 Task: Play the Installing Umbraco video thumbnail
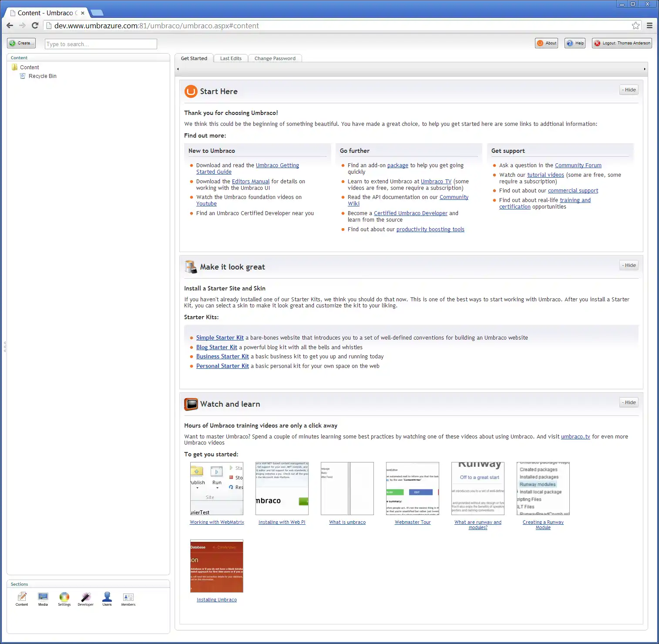[x=217, y=566]
